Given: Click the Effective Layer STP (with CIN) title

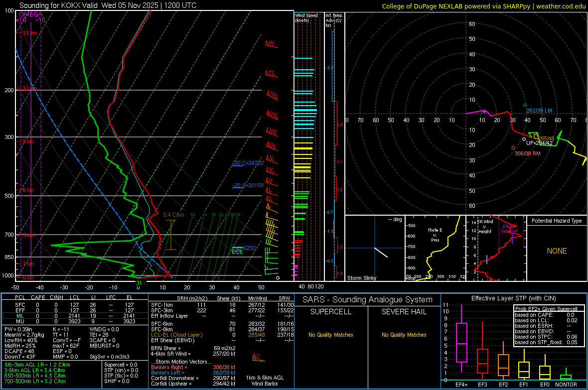Looking at the screenshot, I should 513,298.
